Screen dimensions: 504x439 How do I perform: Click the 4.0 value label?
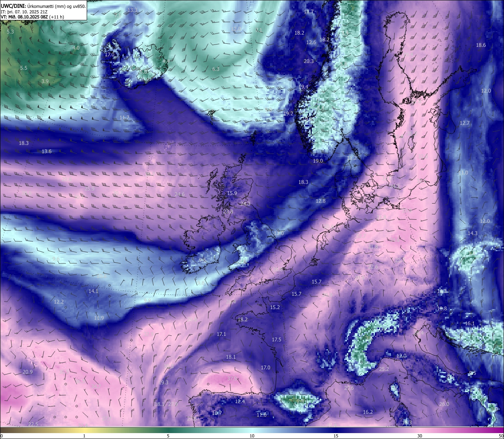tap(76, 48)
